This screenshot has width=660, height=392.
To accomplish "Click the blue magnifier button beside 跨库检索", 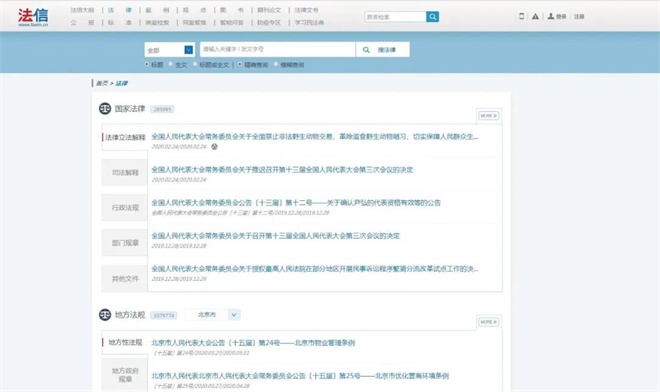I will 432,16.
